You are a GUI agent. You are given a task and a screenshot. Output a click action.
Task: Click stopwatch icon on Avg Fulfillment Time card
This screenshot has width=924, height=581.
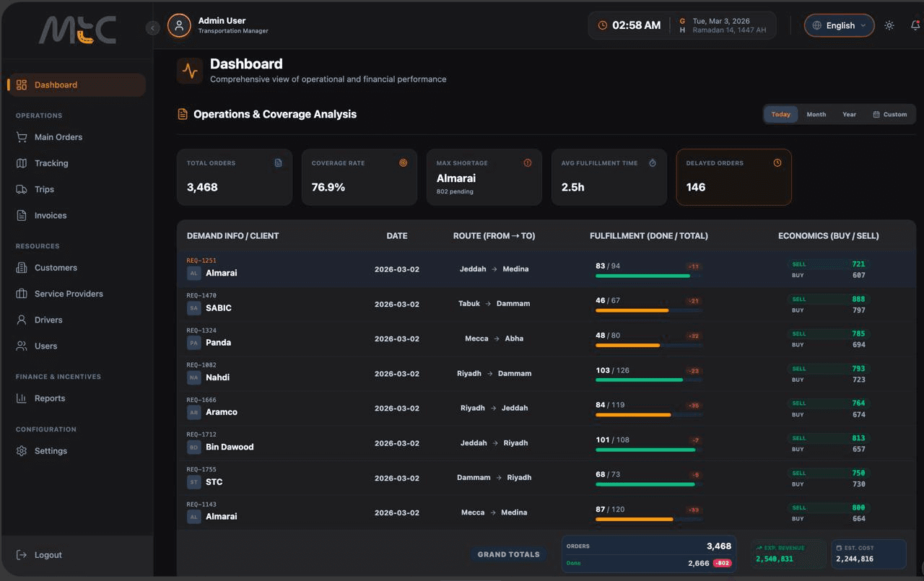pos(653,163)
